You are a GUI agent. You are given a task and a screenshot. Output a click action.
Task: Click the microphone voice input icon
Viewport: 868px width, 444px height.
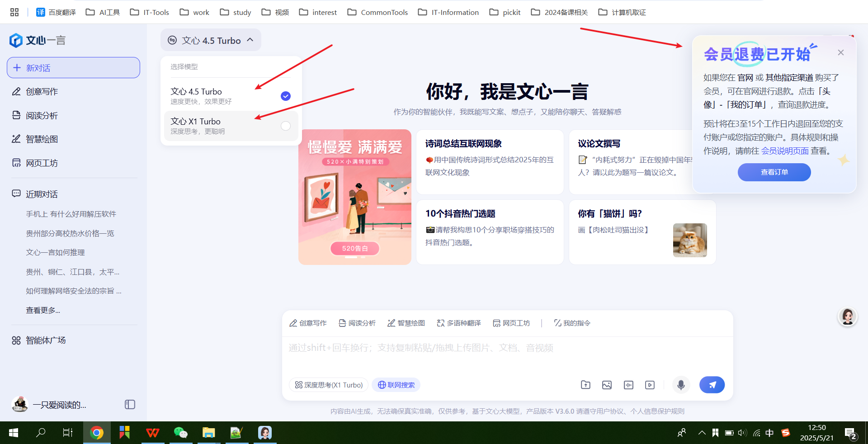(x=681, y=385)
